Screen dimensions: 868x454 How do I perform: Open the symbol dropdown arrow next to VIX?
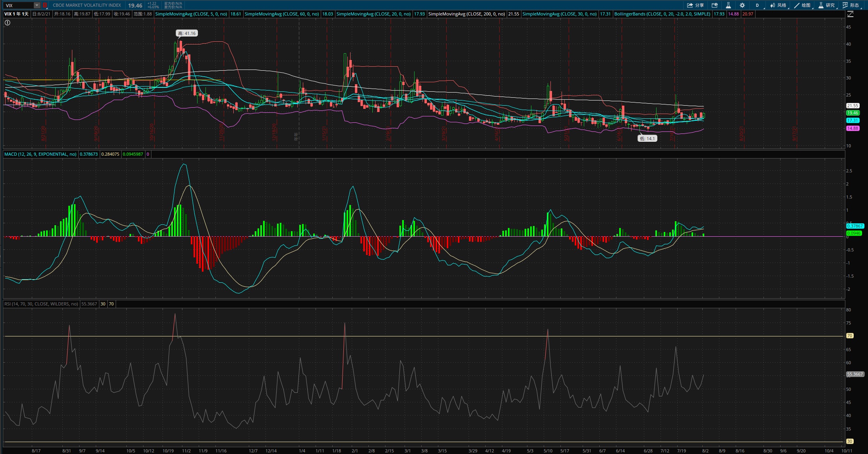click(x=37, y=6)
